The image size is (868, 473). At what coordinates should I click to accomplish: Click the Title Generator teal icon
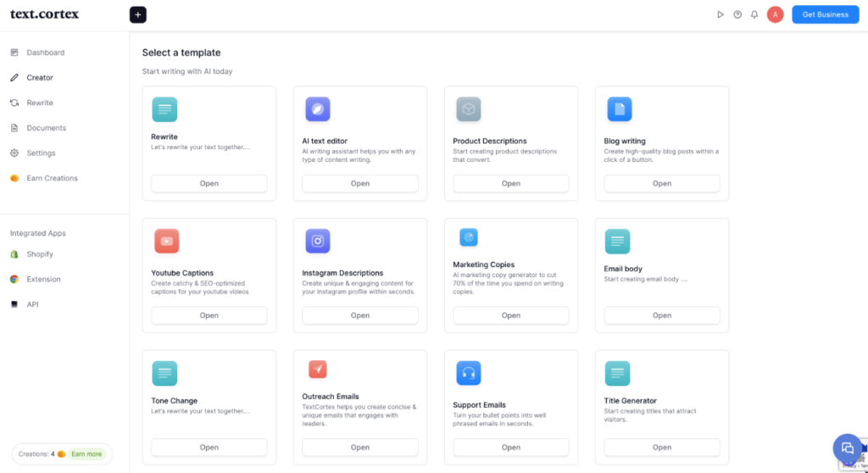coord(617,373)
